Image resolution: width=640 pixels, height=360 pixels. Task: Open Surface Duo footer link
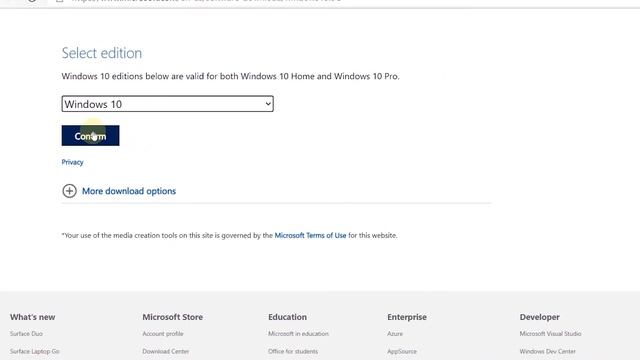(x=26, y=333)
